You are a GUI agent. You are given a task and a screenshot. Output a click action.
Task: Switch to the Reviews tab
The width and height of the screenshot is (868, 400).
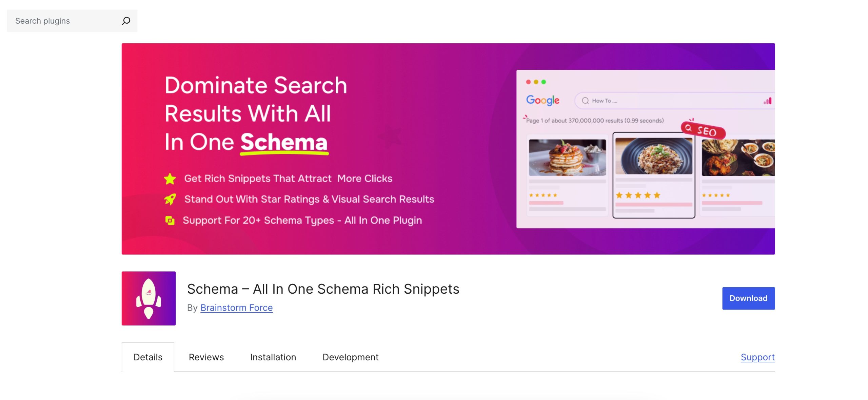[206, 357]
